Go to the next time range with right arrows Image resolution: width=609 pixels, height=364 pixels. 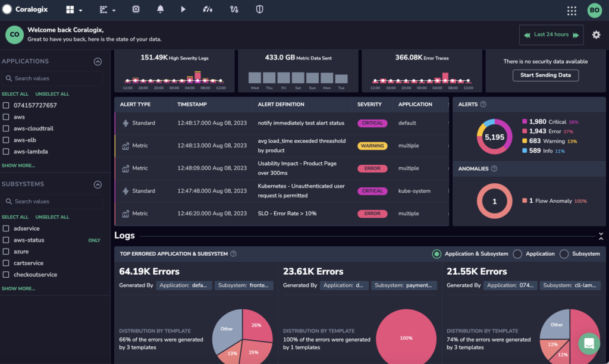(576, 35)
